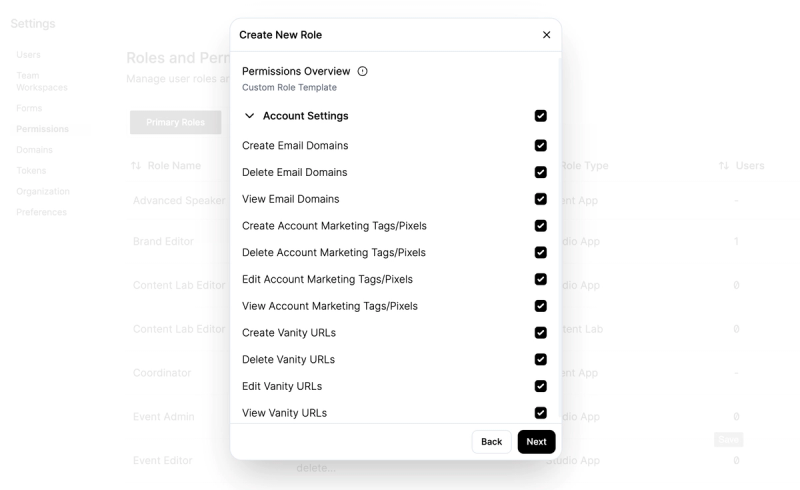
Task: Open the Primary Roles tab
Action: click(176, 122)
